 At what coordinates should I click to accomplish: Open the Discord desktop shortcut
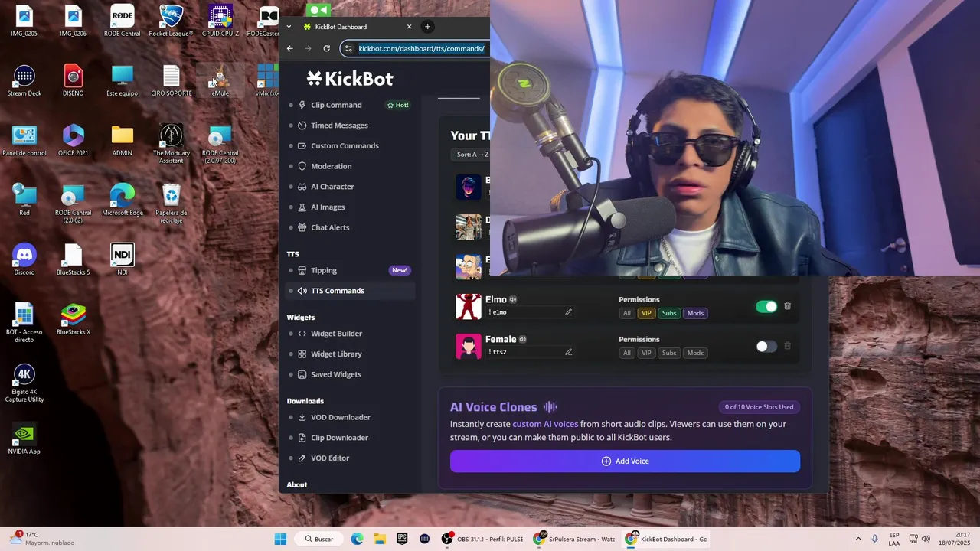coord(24,260)
